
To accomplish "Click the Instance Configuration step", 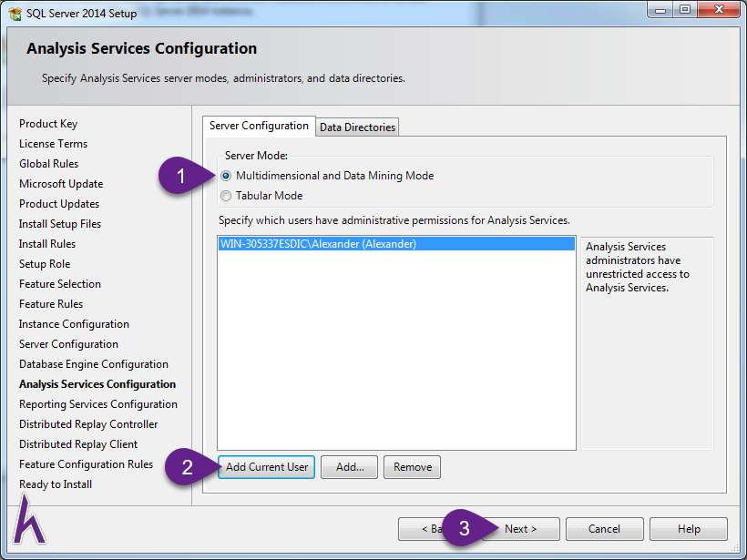I will pos(74,324).
